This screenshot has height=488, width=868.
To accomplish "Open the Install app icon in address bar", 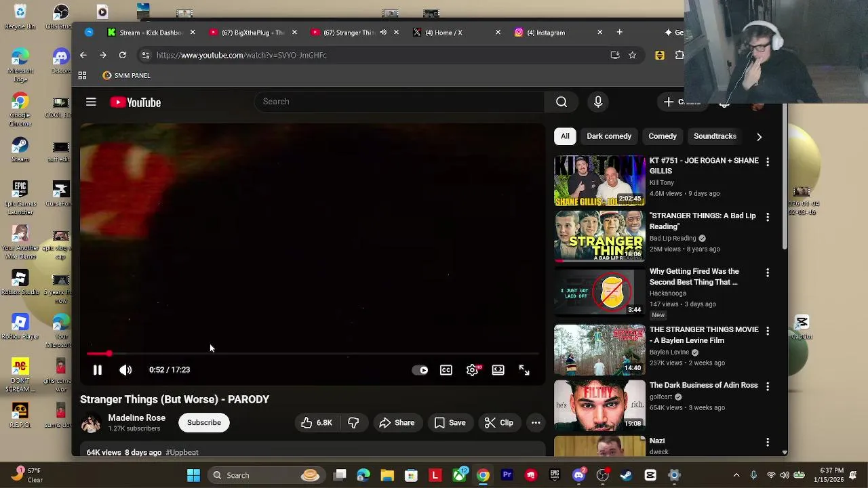I will 615,55.
